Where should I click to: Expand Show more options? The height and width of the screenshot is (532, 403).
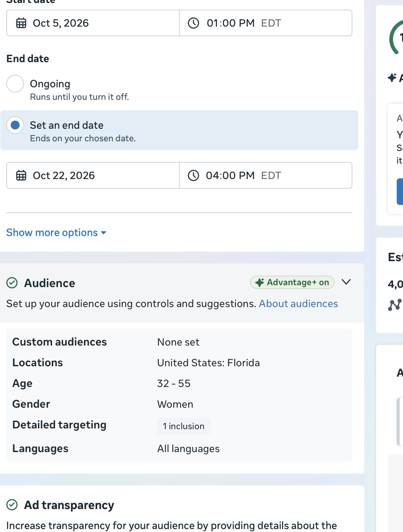pyautogui.click(x=57, y=233)
